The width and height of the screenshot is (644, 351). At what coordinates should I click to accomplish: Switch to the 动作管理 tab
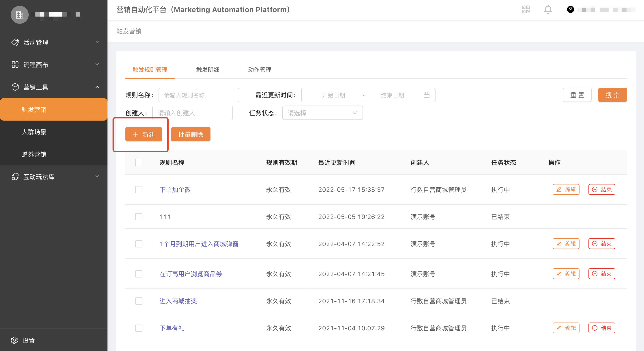260,69
